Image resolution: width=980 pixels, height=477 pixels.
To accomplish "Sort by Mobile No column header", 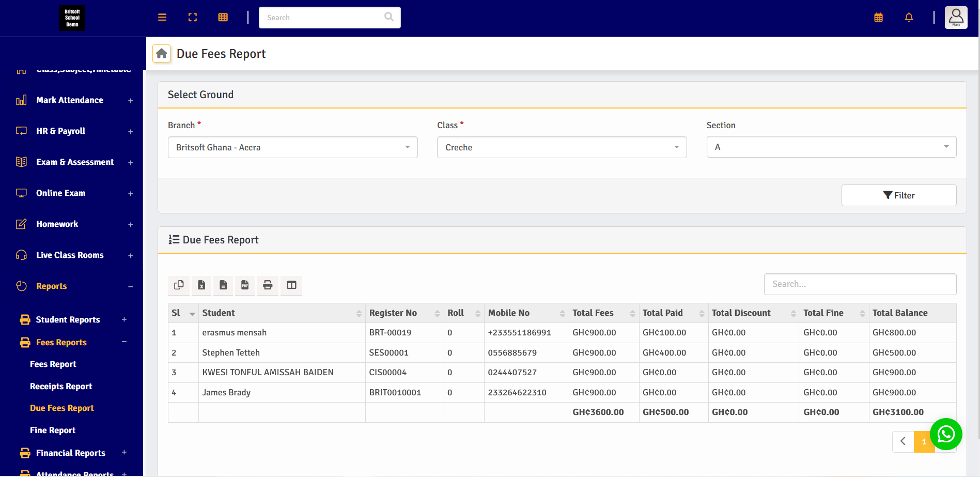I will click(x=526, y=313).
